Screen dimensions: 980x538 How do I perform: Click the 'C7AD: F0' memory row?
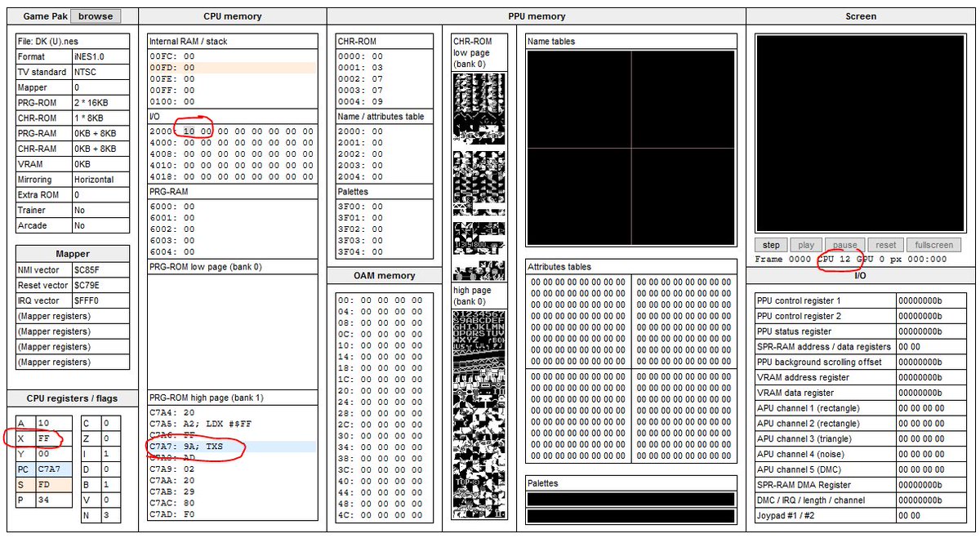[x=232, y=515]
